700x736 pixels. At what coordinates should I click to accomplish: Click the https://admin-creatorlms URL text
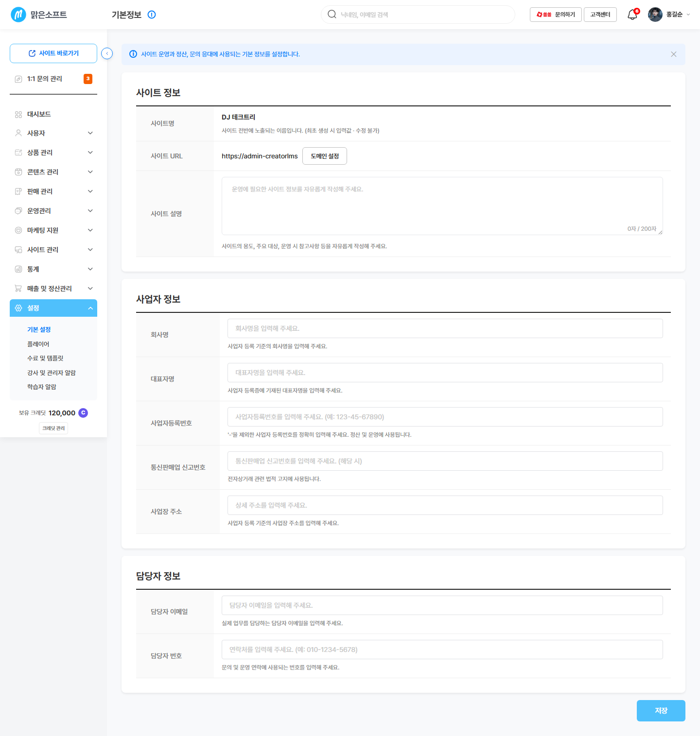(x=260, y=156)
